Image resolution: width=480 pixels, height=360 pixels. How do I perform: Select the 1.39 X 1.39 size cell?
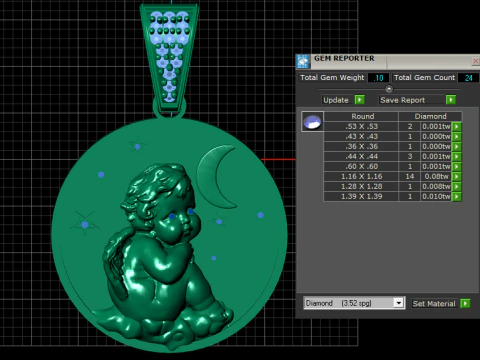361,196
